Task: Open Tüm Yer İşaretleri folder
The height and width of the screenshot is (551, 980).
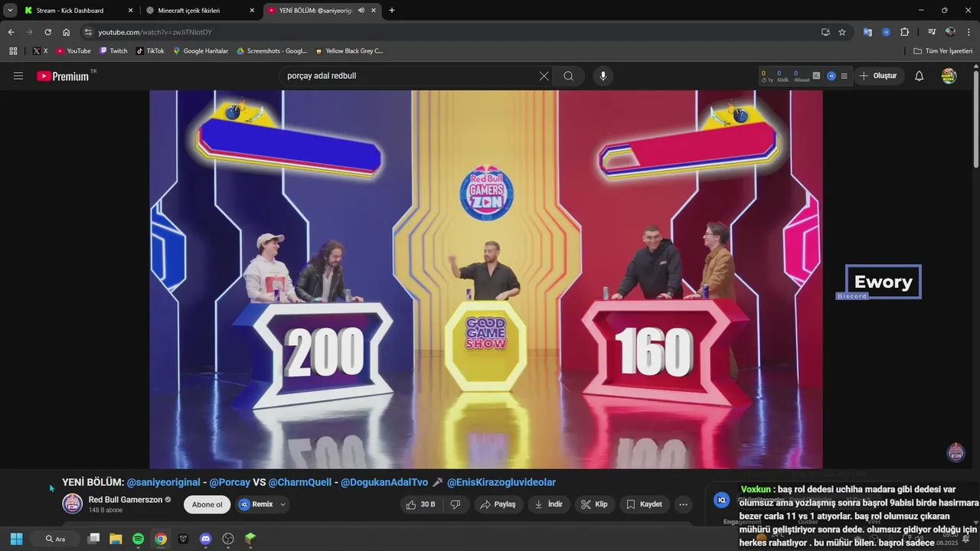Action: click(x=942, y=51)
